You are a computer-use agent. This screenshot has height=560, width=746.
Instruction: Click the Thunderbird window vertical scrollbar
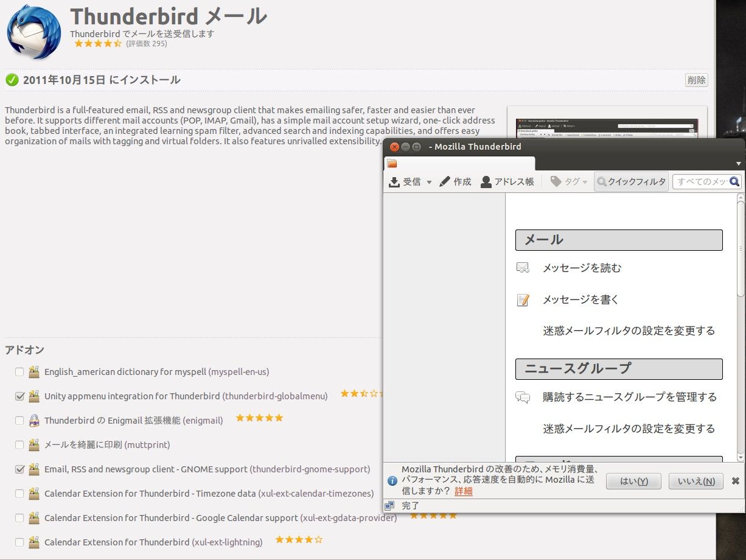(x=741, y=329)
